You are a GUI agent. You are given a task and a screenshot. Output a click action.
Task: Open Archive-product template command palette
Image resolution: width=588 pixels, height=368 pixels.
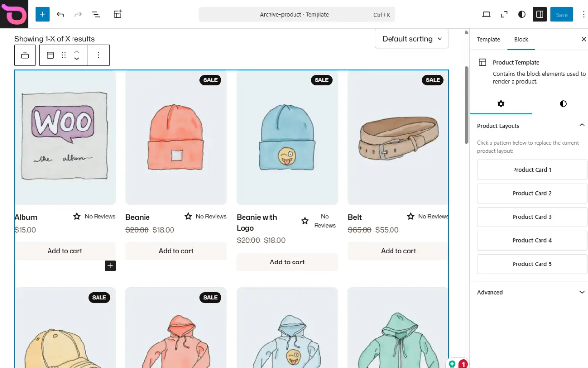pos(297,14)
